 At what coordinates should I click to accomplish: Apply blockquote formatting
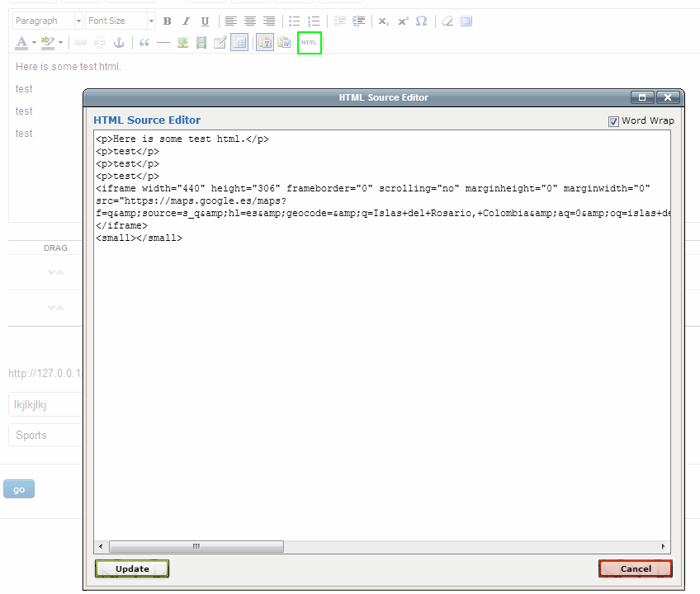click(x=144, y=43)
